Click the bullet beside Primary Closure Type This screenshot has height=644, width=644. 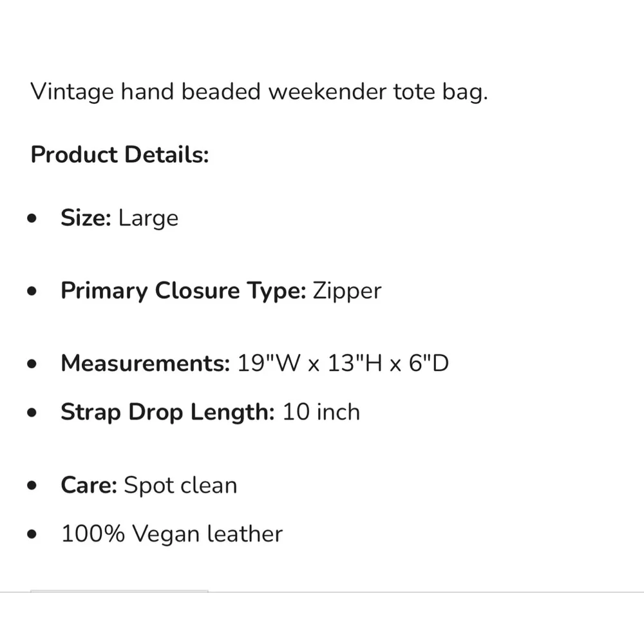click(x=32, y=291)
